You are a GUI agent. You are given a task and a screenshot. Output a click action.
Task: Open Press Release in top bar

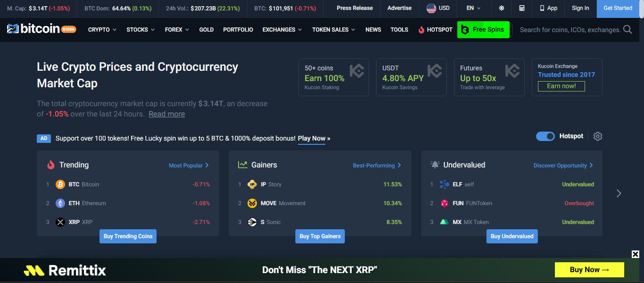[355, 8]
